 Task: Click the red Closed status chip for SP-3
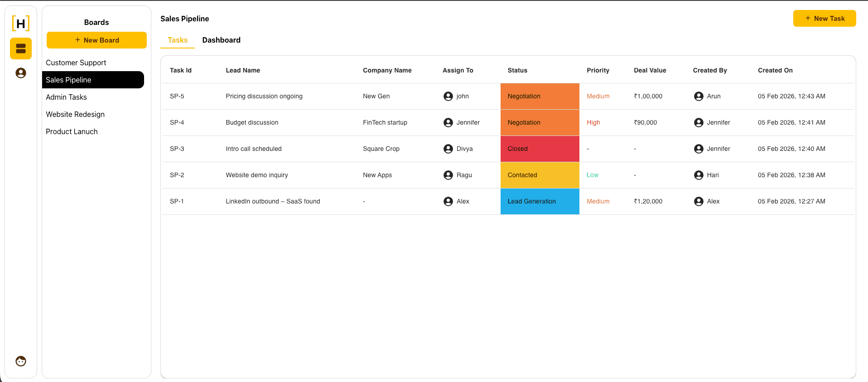point(540,149)
